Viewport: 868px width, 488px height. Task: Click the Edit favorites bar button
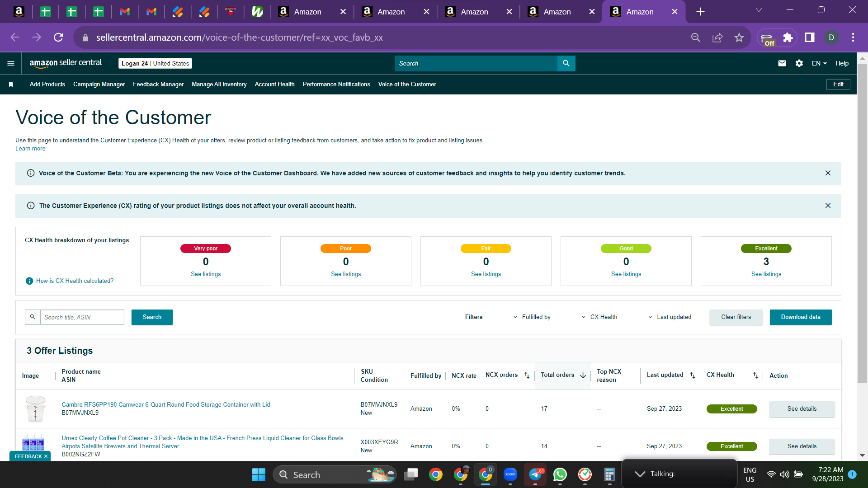(838, 84)
